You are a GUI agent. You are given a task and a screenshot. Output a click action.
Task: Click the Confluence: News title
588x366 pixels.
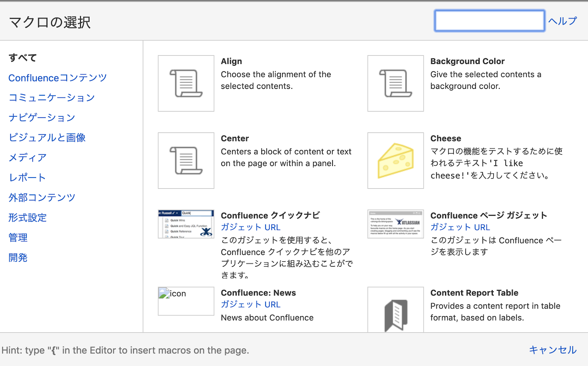click(x=258, y=293)
